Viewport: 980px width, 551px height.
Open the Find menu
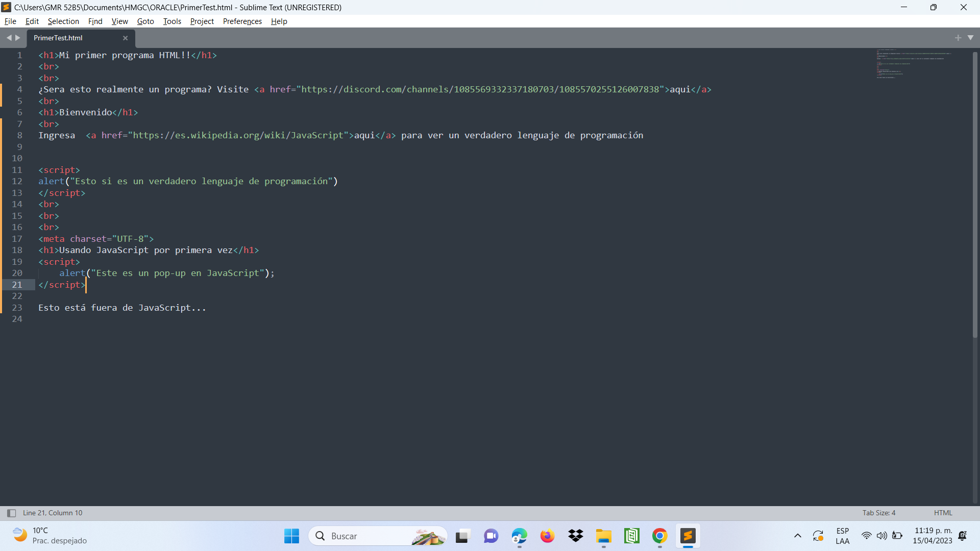point(95,21)
